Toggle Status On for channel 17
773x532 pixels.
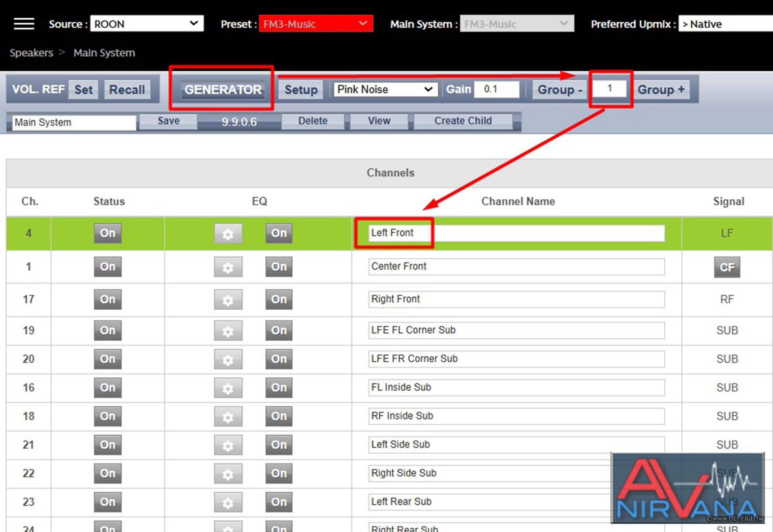pos(107,299)
